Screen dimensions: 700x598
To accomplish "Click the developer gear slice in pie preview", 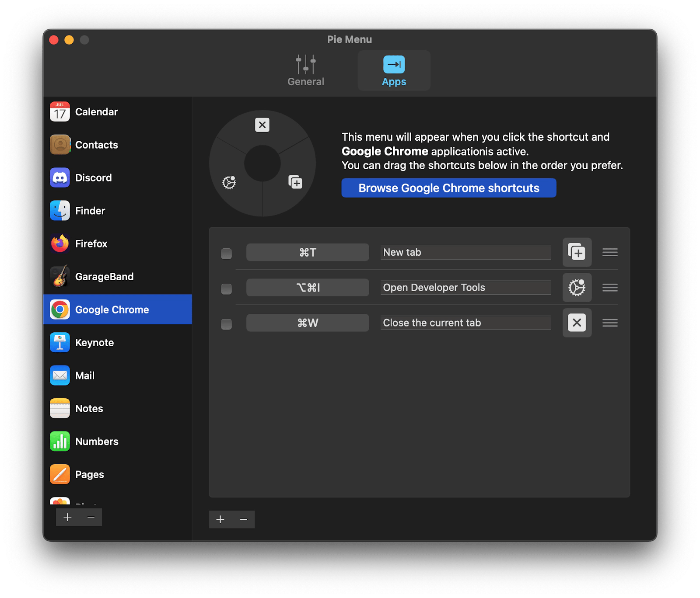I will (229, 182).
